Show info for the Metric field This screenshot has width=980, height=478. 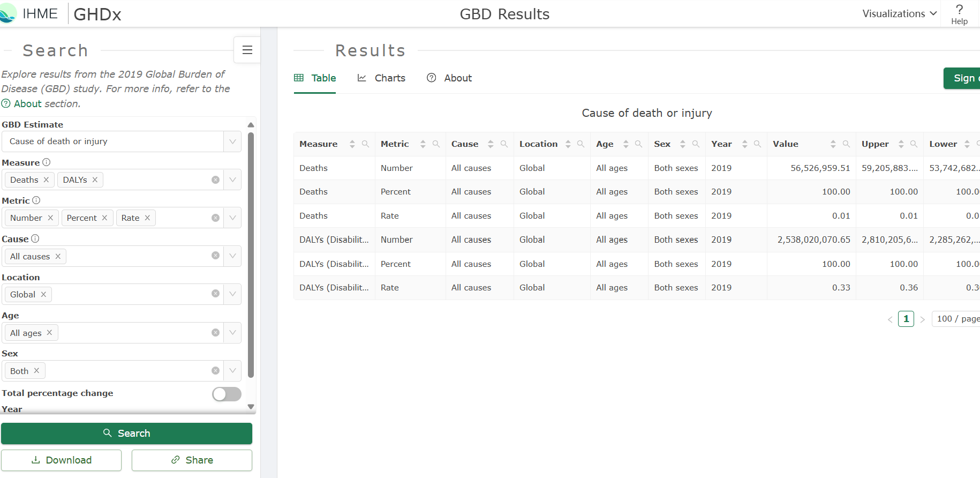[36, 200]
